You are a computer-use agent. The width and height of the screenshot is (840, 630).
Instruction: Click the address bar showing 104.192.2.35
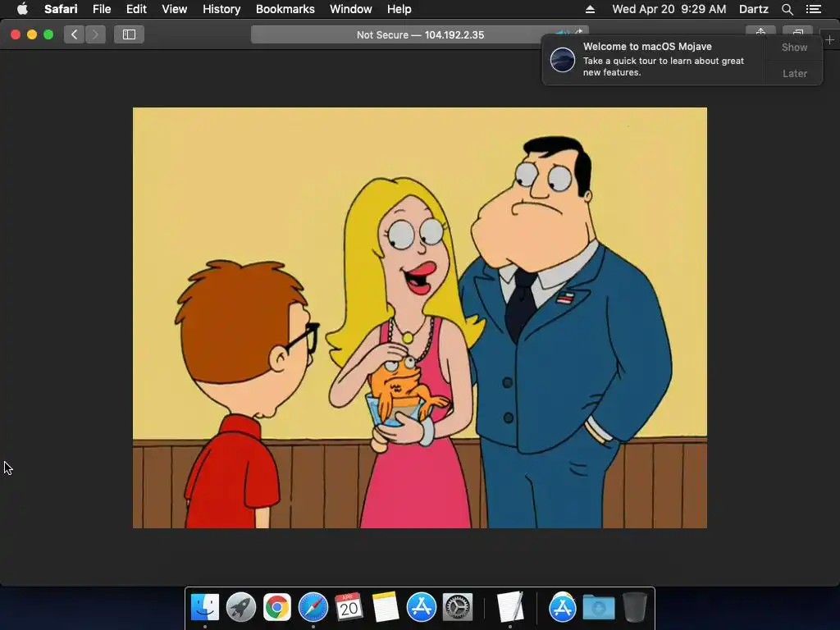click(420, 34)
